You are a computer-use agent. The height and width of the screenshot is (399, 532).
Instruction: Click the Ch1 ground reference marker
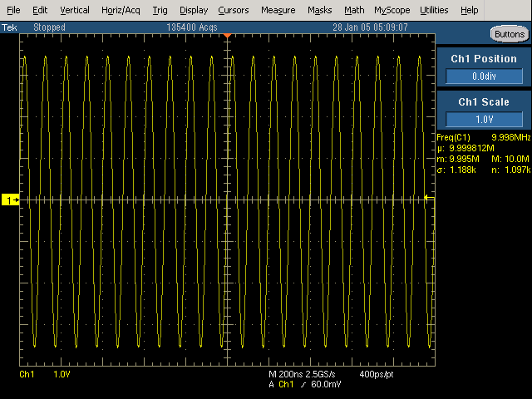(11, 200)
